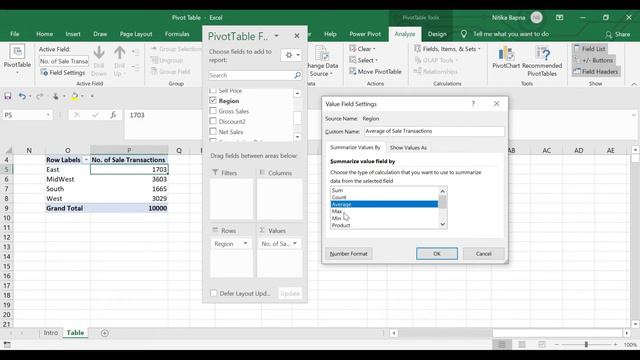Check the Sell Price field checkbox

[x=213, y=90]
